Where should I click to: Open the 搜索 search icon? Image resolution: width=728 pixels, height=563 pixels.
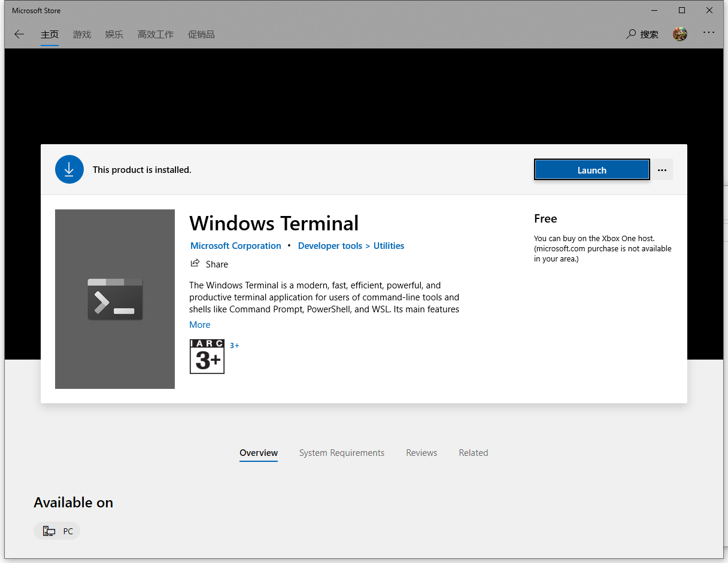pyautogui.click(x=631, y=34)
